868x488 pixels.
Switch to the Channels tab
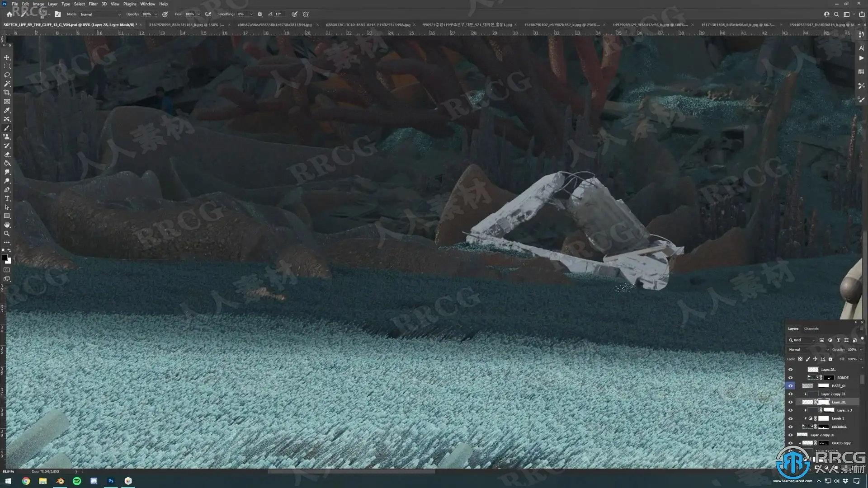pos(811,328)
